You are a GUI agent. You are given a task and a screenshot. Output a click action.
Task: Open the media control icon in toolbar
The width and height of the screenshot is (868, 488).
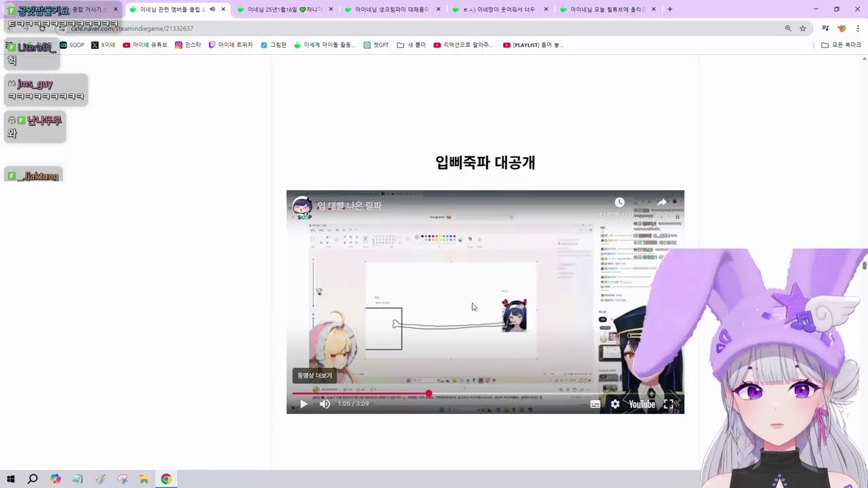pos(825,28)
